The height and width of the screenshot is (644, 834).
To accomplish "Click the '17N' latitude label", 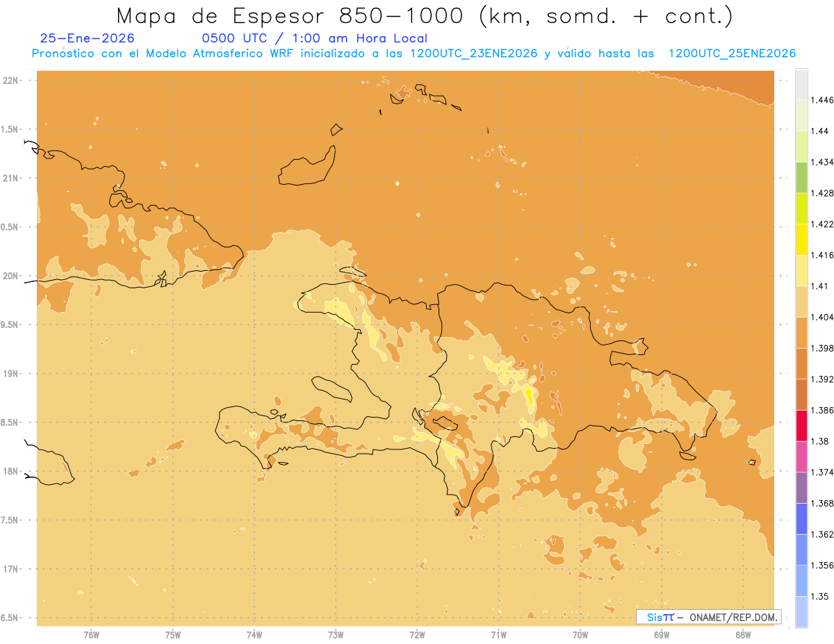I will tap(12, 569).
